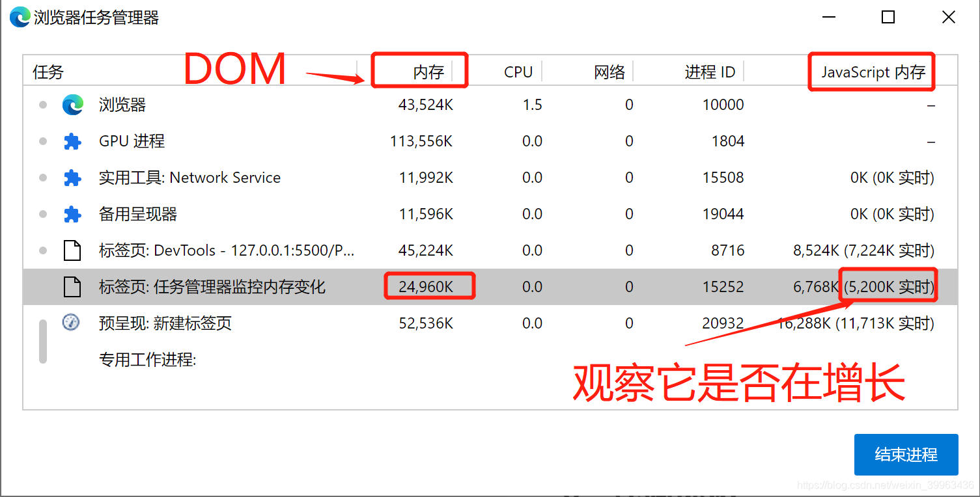Click memory value 24,960K
The height and width of the screenshot is (497, 980).
pyautogui.click(x=426, y=287)
